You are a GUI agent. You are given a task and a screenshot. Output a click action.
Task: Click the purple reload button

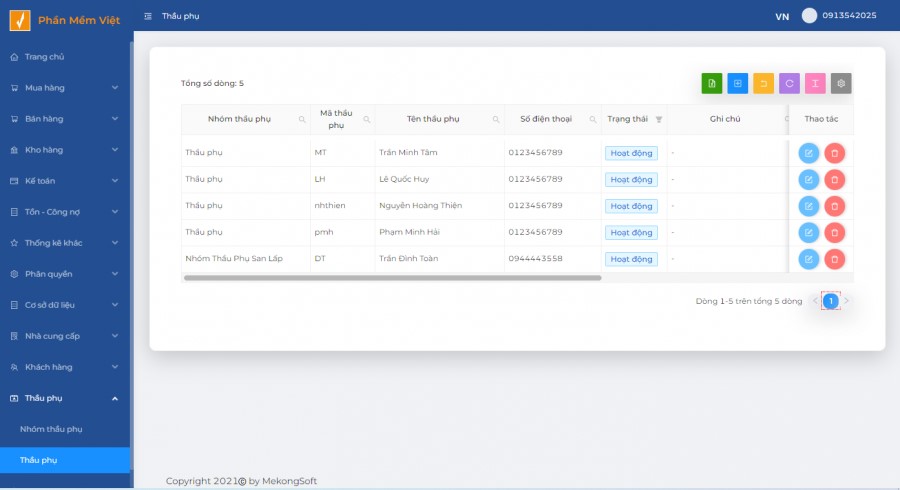coord(789,83)
